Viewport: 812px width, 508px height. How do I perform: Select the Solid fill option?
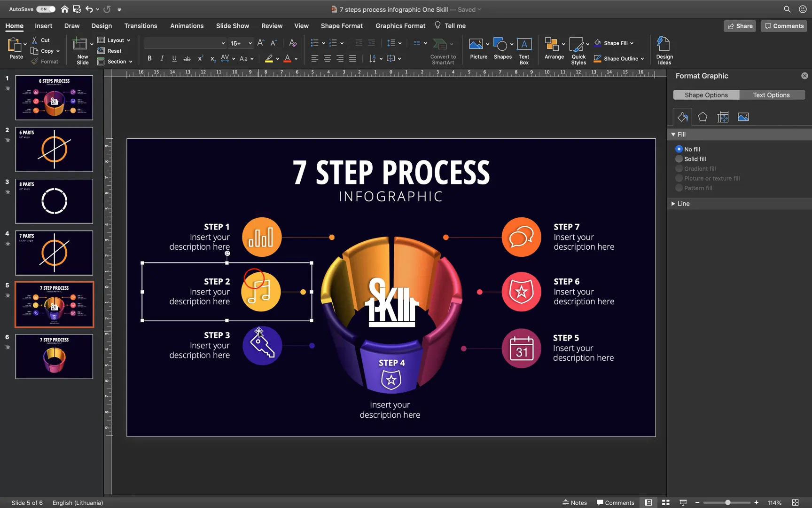coord(679,159)
